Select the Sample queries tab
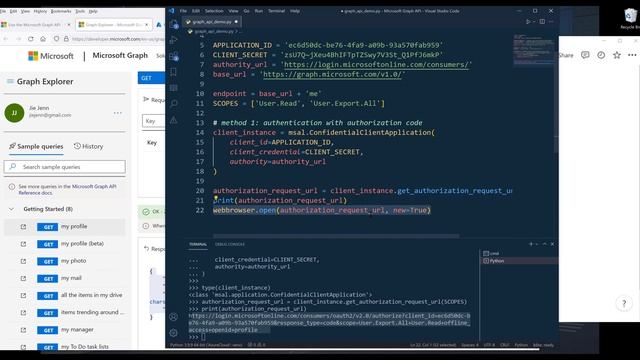 (x=36, y=146)
